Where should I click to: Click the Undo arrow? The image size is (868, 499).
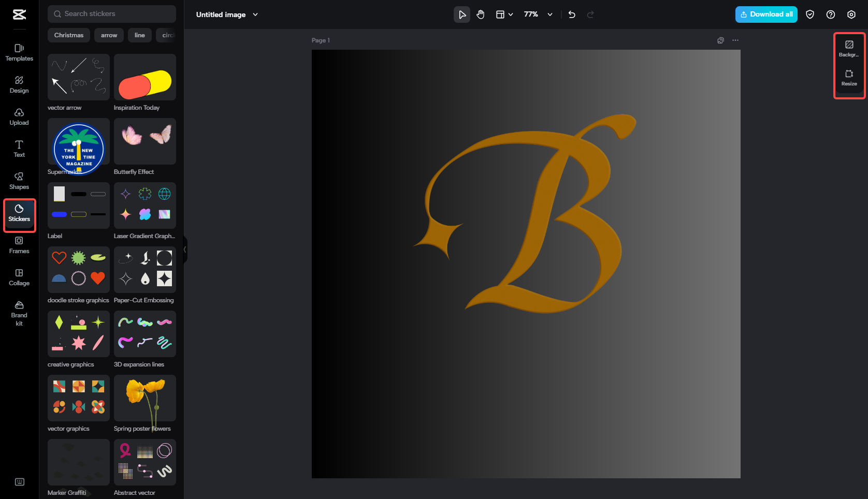tap(571, 14)
